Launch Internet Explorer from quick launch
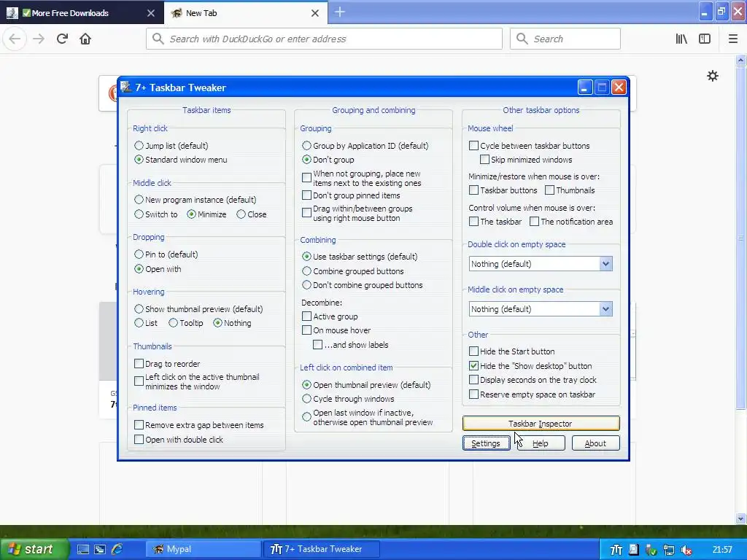 [x=117, y=549]
